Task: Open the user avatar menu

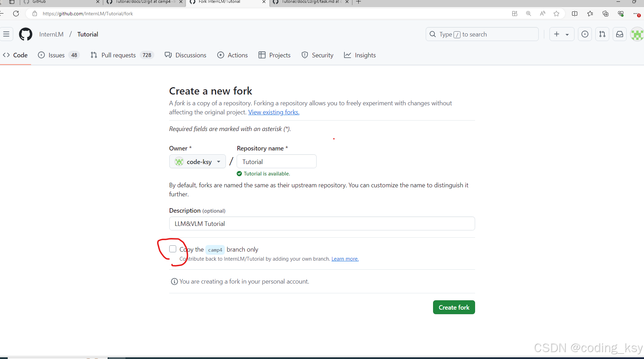Action: (x=637, y=34)
